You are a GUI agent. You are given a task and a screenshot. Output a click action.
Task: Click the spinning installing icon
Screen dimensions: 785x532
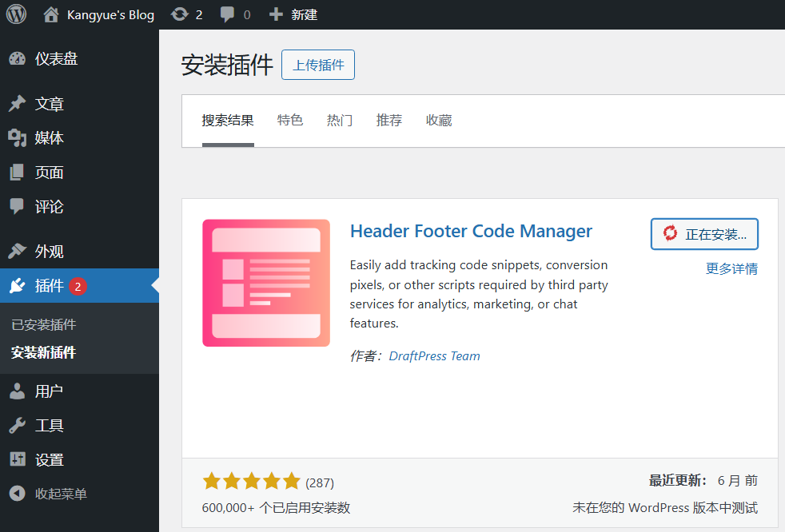click(670, 233)
